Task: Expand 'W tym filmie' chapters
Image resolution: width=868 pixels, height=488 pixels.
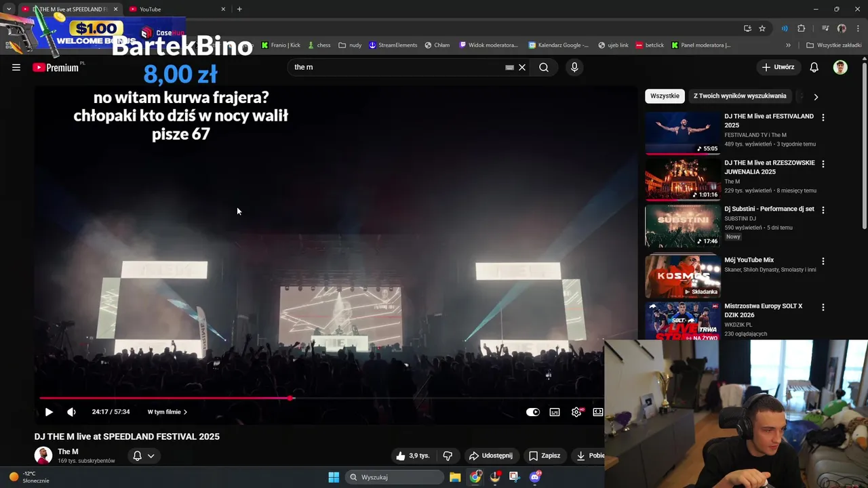Action: (x=167, y=412)
